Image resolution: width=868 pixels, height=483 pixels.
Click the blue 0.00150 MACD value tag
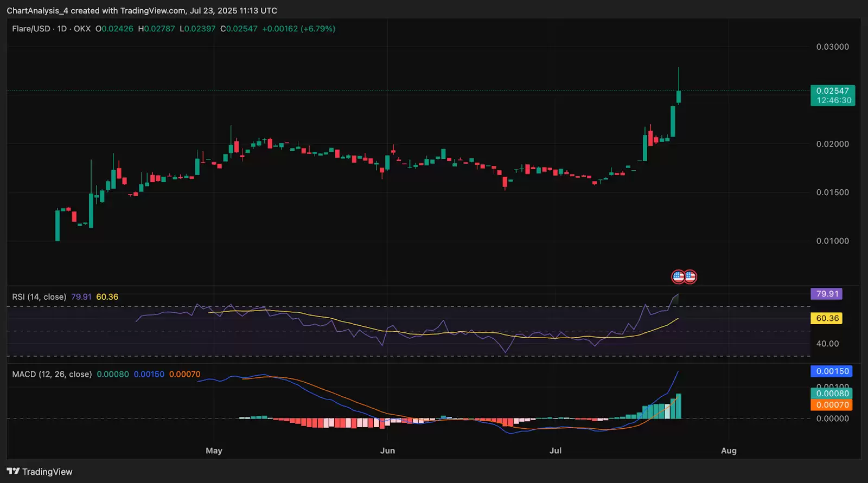pyautogui.click(x=832, y=371)
